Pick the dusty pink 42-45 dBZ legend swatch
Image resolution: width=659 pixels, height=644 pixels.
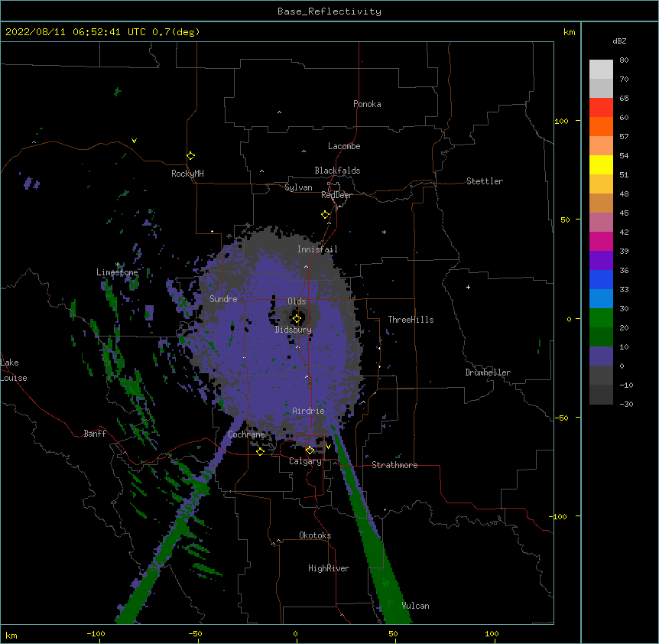[x=601, y=223]
